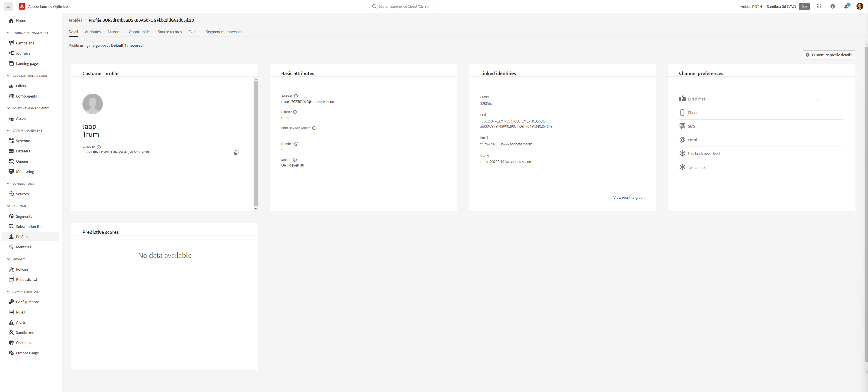The height and width of the screenshot is (392, 868).
Task: Open the hamburger navigation menu
Action: tap(8, 6)
